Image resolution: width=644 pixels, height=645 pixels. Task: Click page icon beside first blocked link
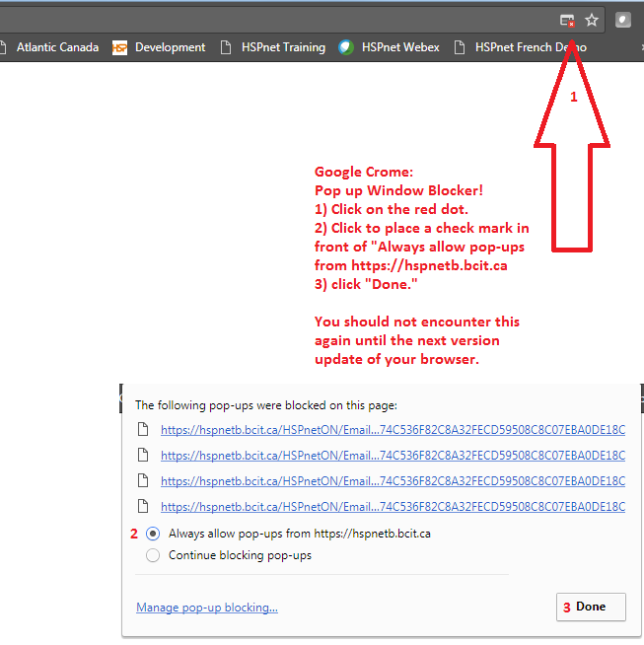(143, 429)
